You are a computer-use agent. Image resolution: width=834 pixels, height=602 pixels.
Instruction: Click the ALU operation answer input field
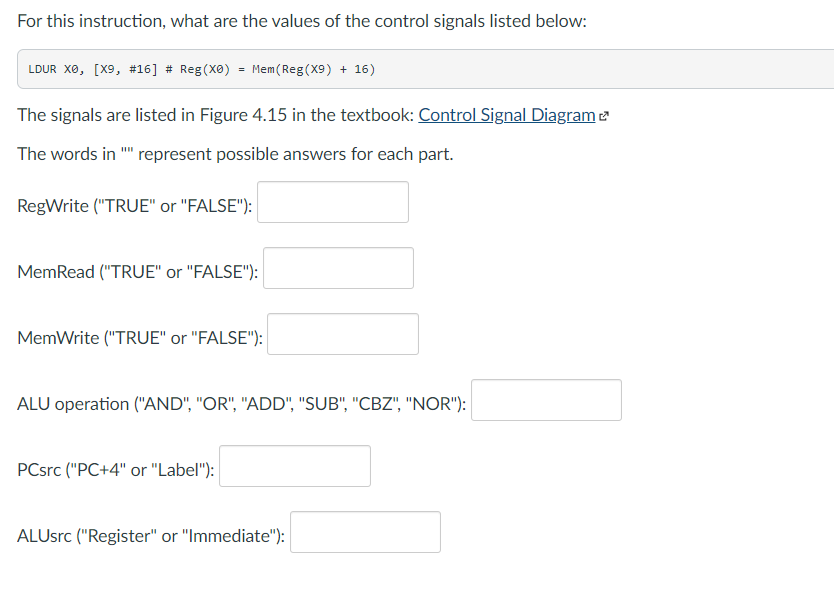(x=546, y=399)
